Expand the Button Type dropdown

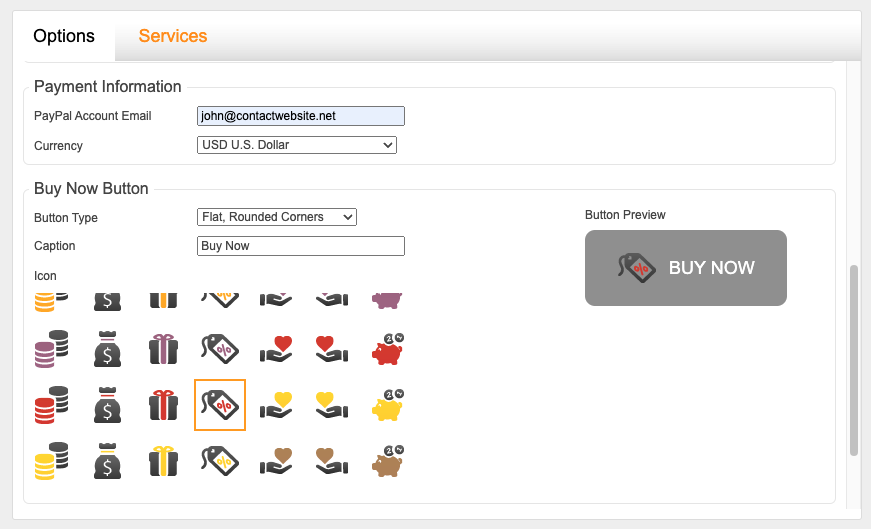click(x=277, y=217)
